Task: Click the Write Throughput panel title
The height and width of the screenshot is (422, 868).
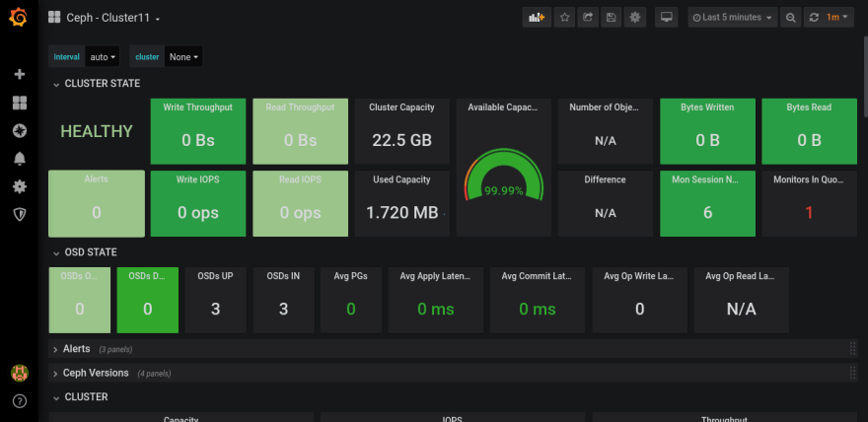Action: click(197, 107)
